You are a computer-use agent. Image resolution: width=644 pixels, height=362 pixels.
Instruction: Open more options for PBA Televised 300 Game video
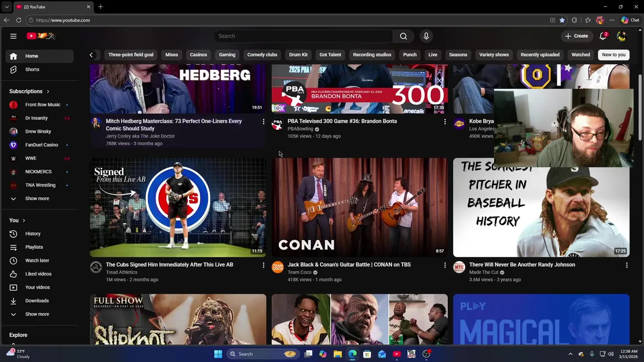445,122
